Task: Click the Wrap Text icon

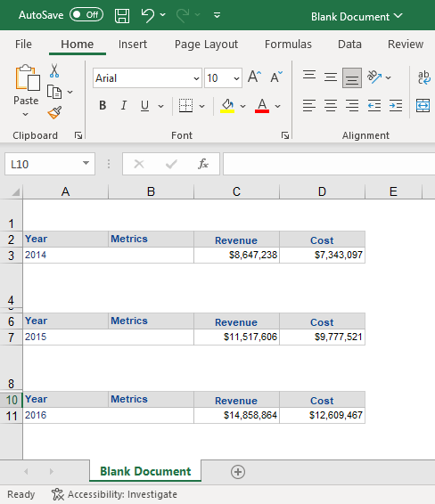Action: point(423,77)
